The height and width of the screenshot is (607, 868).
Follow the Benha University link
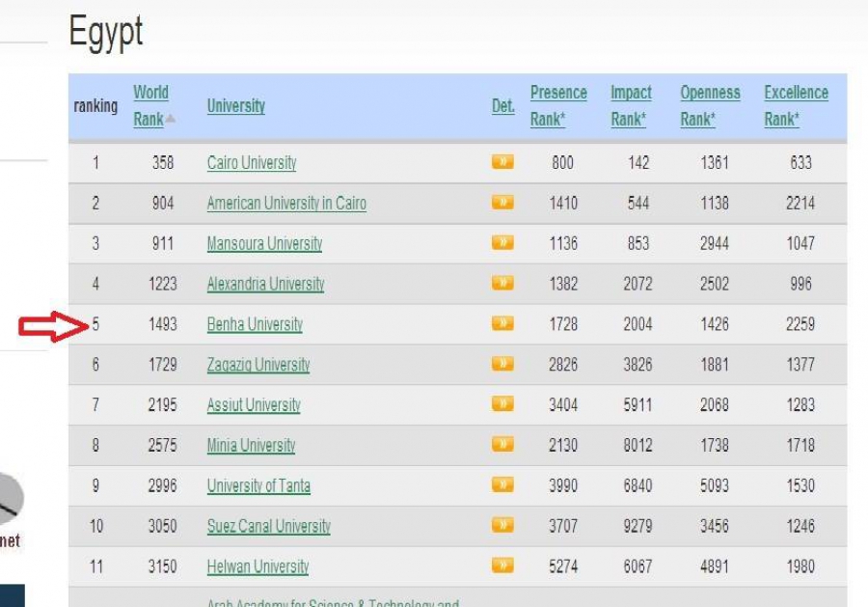[256, 324]
